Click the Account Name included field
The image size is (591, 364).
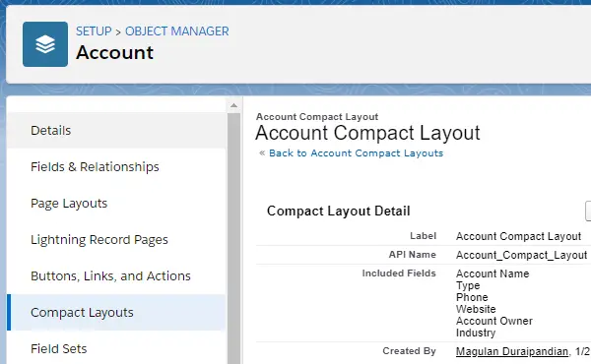point(492,273)
